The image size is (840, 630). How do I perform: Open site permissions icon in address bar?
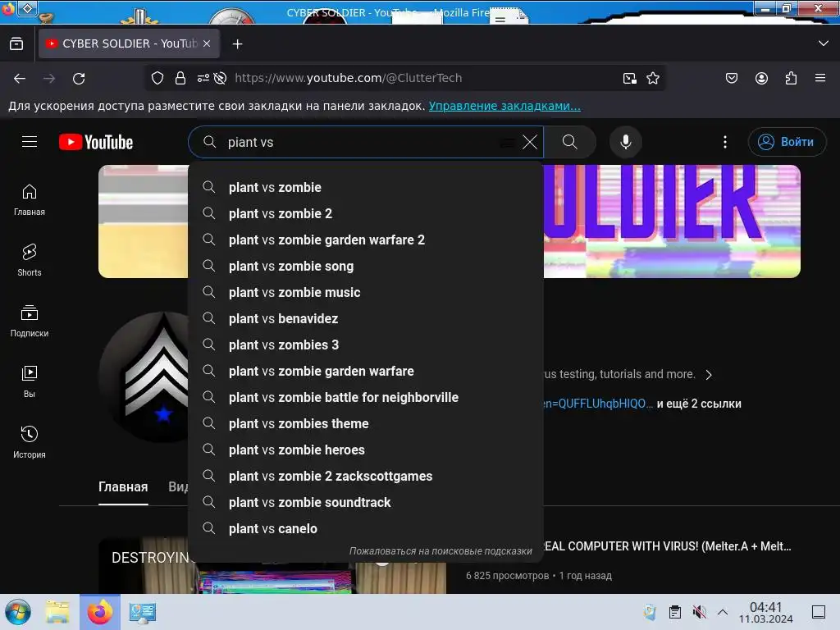point(203,78)
